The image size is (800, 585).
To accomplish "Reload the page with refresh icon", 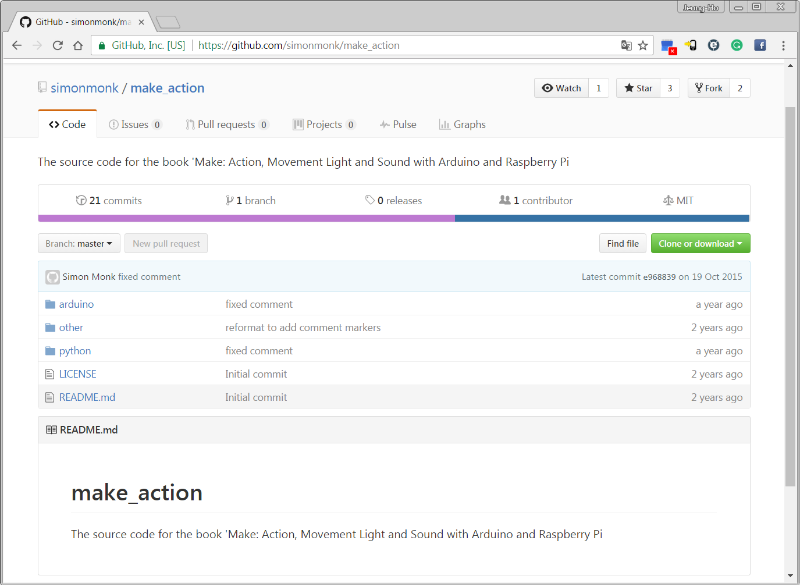I will tap(58, 45).
